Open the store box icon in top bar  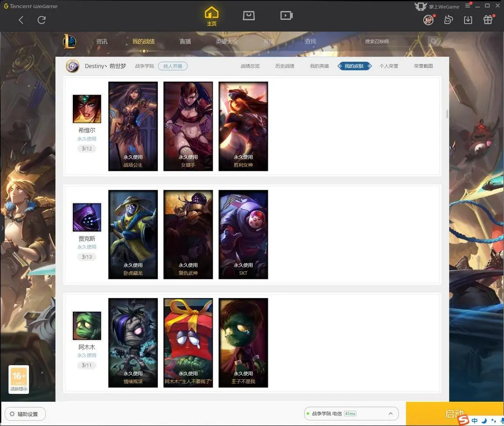[x=249, y=15]
